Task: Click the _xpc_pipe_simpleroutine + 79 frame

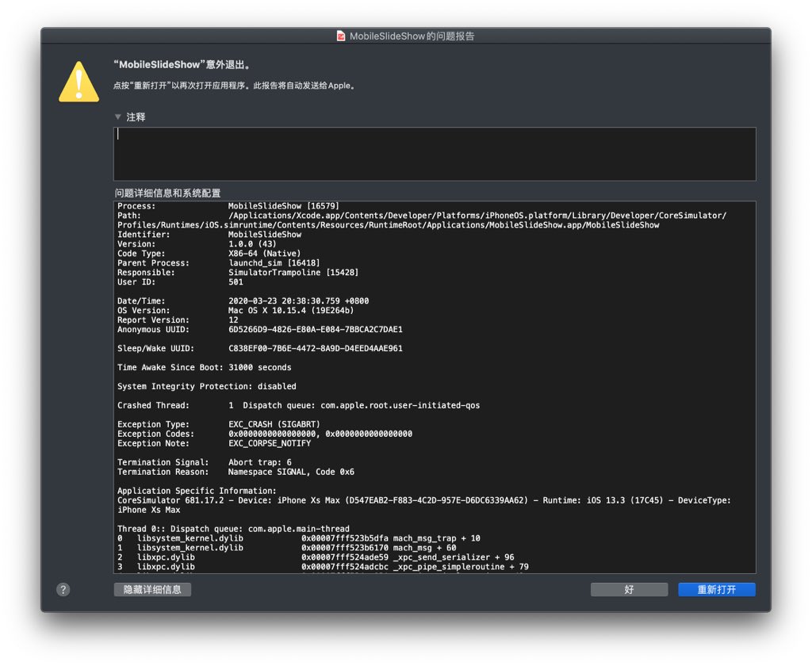Action: pyautogui.click(x=323, y=567)
